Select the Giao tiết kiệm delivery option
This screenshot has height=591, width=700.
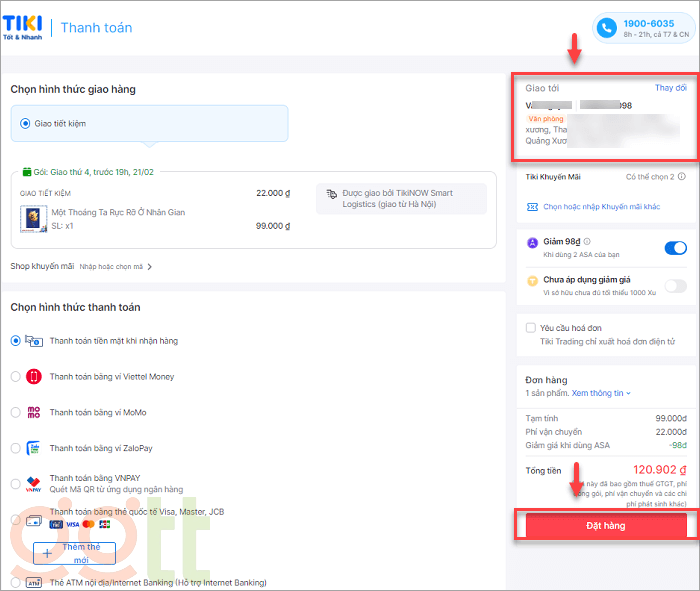[26, 124]
